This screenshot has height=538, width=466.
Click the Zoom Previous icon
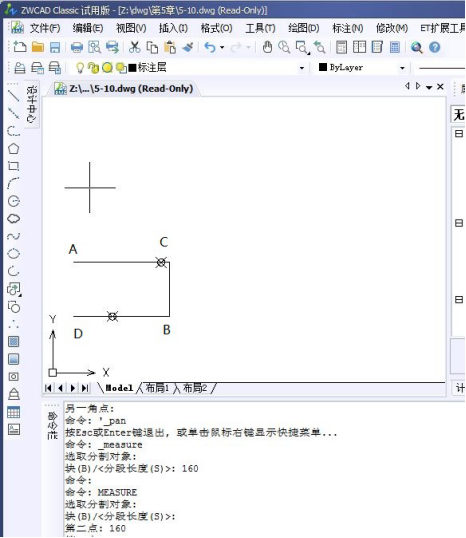click(319, 47)
